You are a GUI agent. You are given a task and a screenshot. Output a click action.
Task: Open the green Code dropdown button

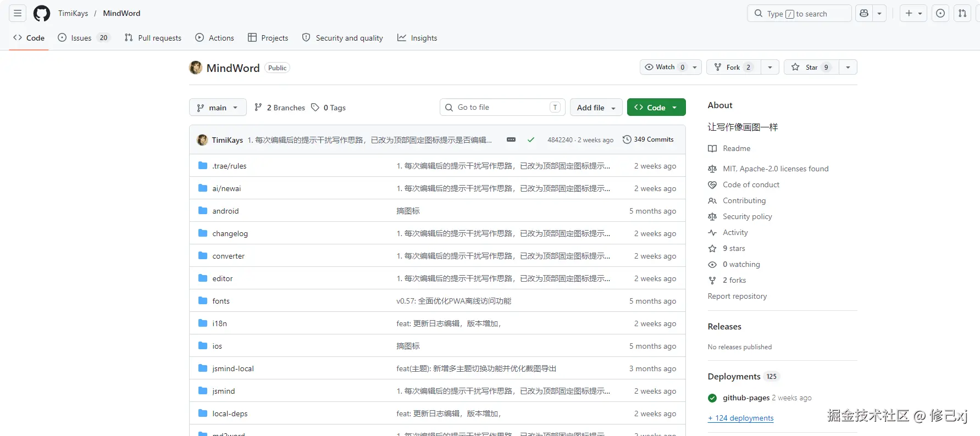[656, 108]
